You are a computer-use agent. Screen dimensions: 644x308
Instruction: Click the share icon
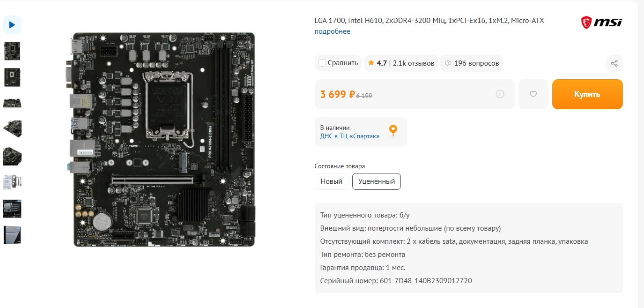tap(614, 63)
